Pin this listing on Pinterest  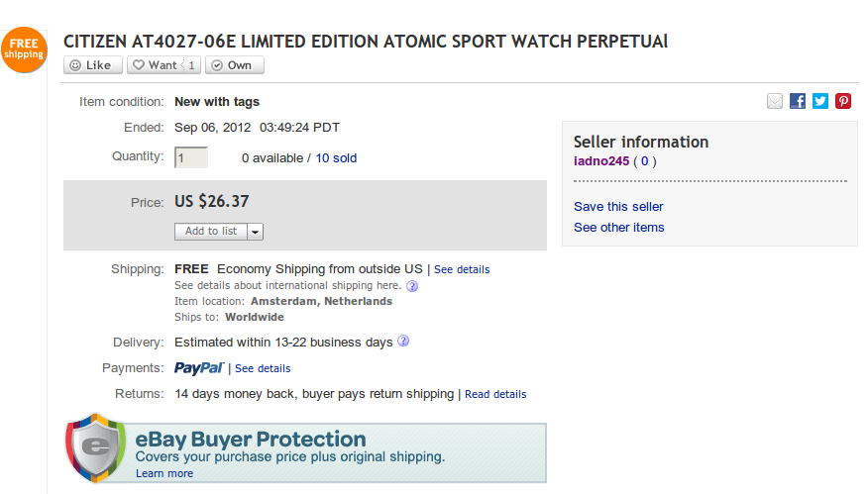pos(843,101)
